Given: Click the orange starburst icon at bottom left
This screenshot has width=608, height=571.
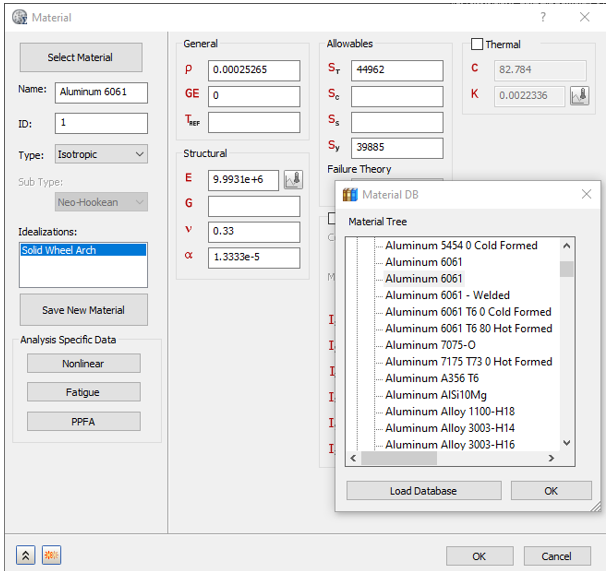Looking at the screenshot, I should click(x=51, y=555).
